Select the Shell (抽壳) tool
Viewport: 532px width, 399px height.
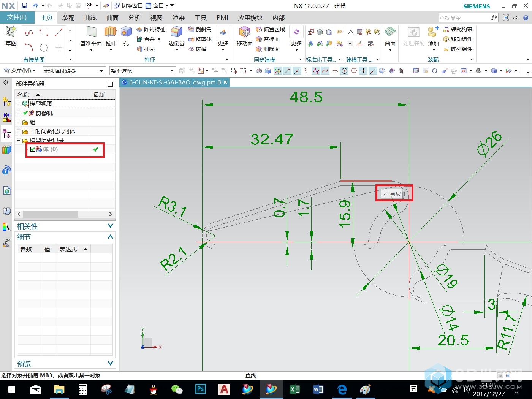click(146, 49)
